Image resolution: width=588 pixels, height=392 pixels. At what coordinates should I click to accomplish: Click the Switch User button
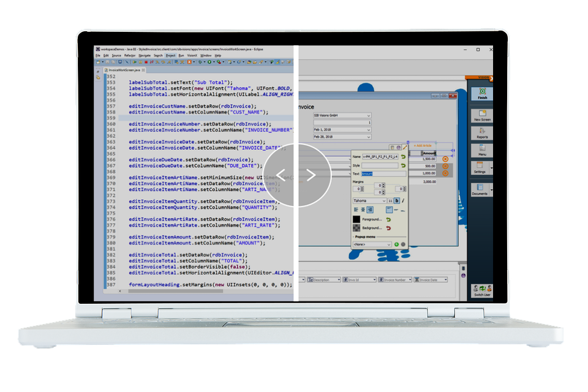482,291
